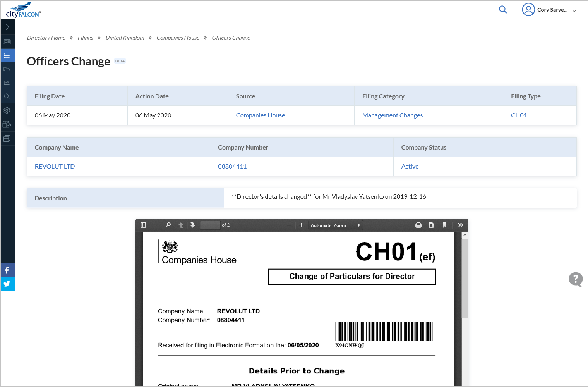The height and width of the screenshot is (387, 588).
Task: Click the Officers Change page heading
Action: click(69, 62)
